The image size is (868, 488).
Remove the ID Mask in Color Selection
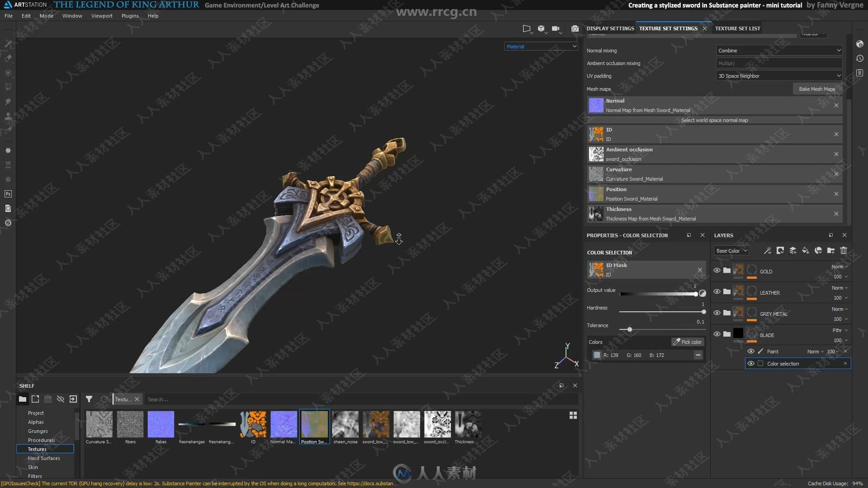[x=699, y=270]
